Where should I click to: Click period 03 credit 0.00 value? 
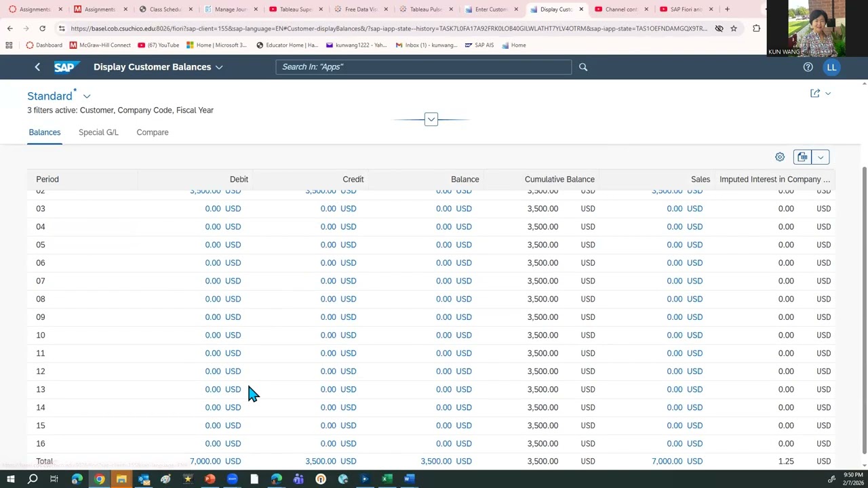click(328, 209)
